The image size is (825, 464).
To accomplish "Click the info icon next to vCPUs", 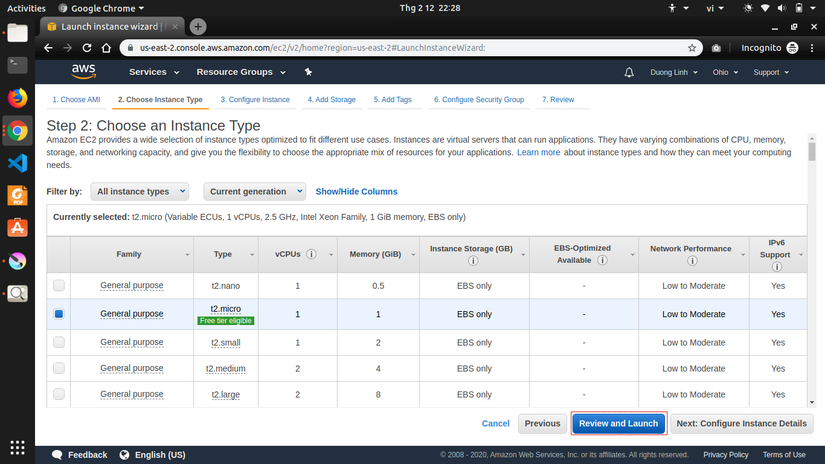I will coord(312,254).
